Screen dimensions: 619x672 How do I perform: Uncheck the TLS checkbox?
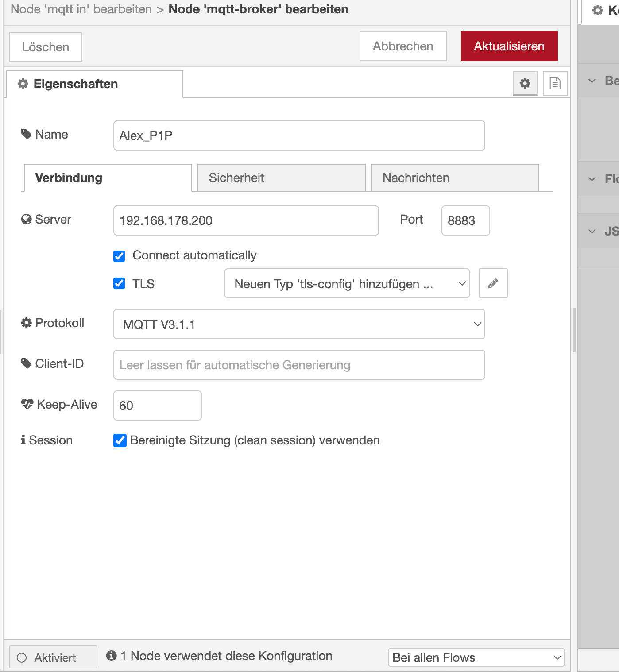(119, 283)
